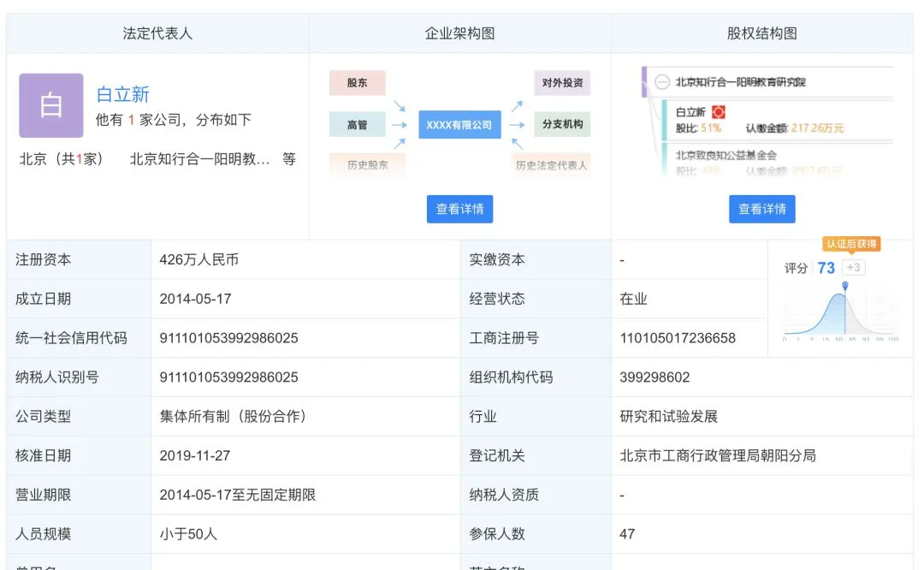Click company type 集体所有制（股份合作）
Screen dimensions: 924x570
click(232, 417)
